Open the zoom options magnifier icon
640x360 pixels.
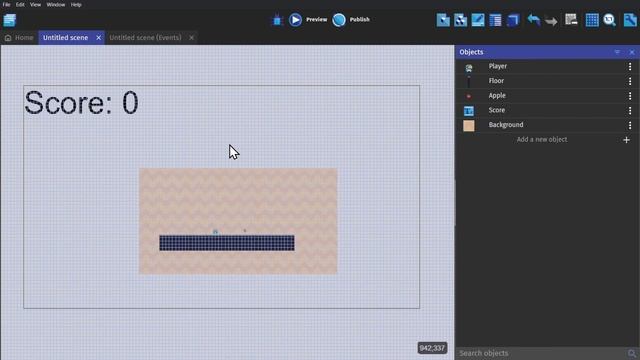pos(609,20)
